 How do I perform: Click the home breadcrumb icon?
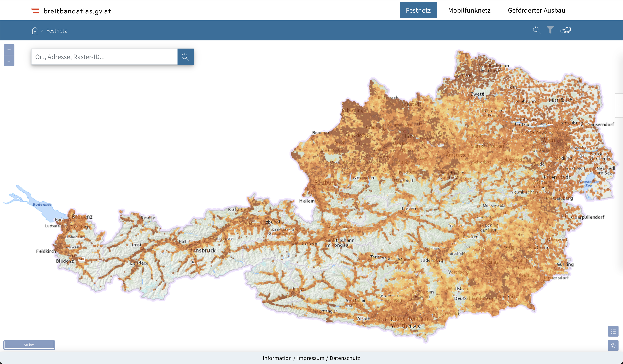tap(35, 31)
